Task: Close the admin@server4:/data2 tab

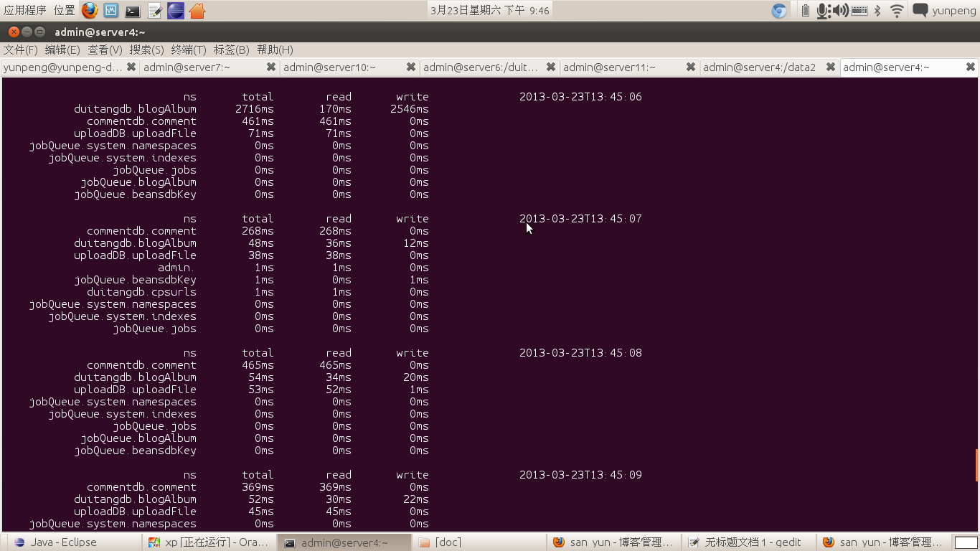Action: [x=831, y=67]
